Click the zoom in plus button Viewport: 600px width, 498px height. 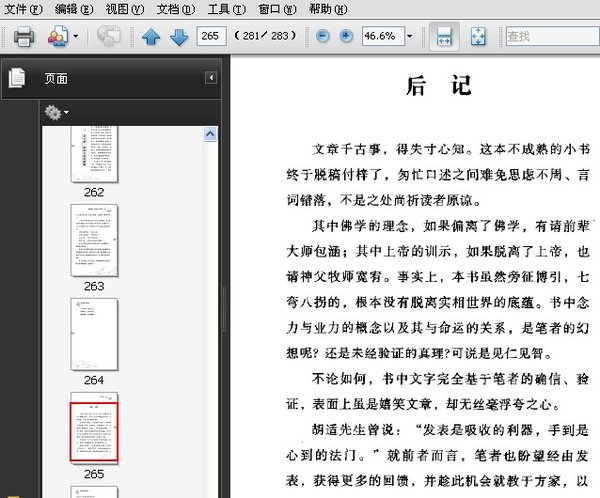346,36
